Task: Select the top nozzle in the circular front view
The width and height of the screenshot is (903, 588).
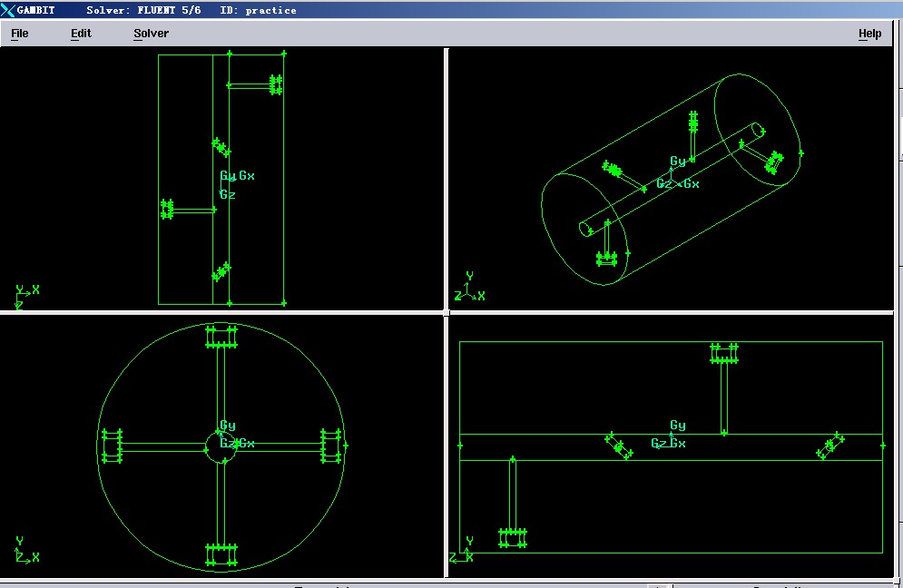Action: 221,337
